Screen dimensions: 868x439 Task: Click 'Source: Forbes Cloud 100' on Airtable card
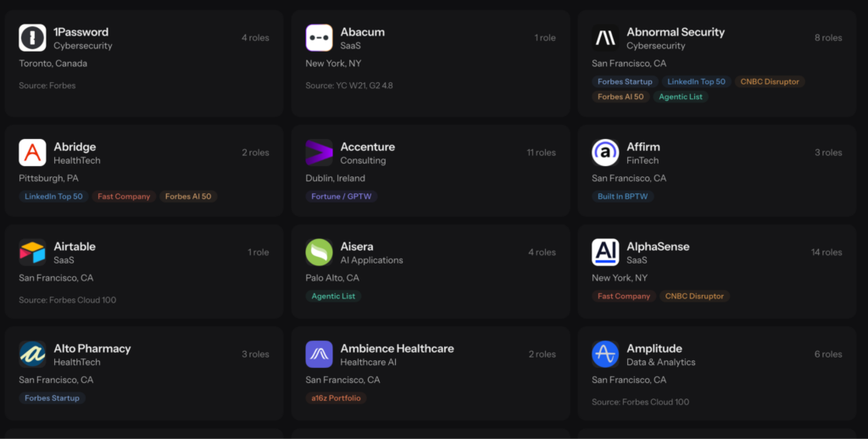68,299
